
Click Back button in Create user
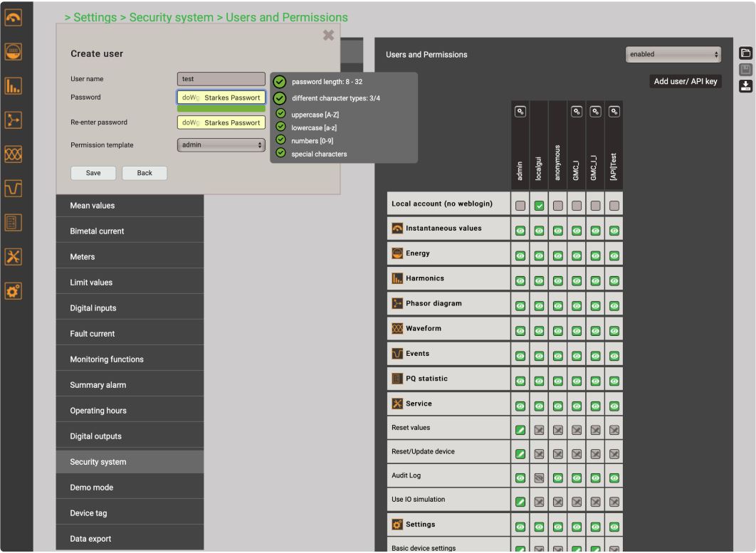145,173
